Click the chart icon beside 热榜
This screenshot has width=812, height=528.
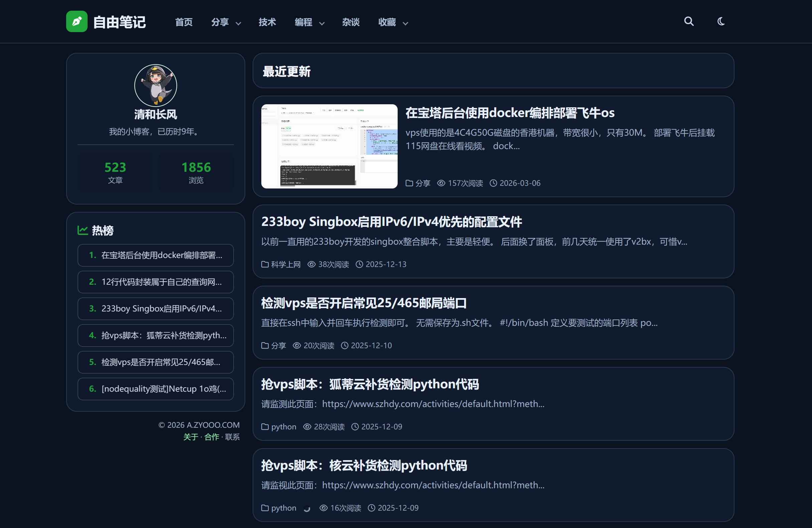pyautogui.click(x=83, y=230)
